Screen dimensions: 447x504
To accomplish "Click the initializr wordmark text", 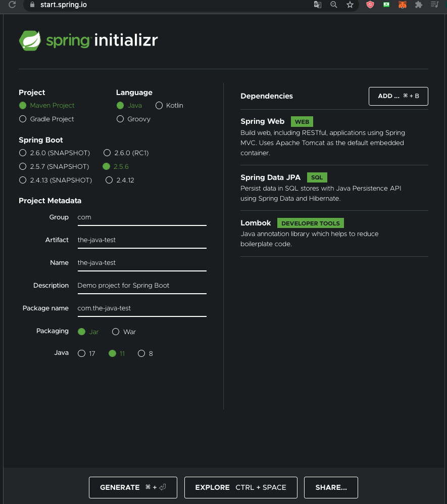I will tap(126, 40).
